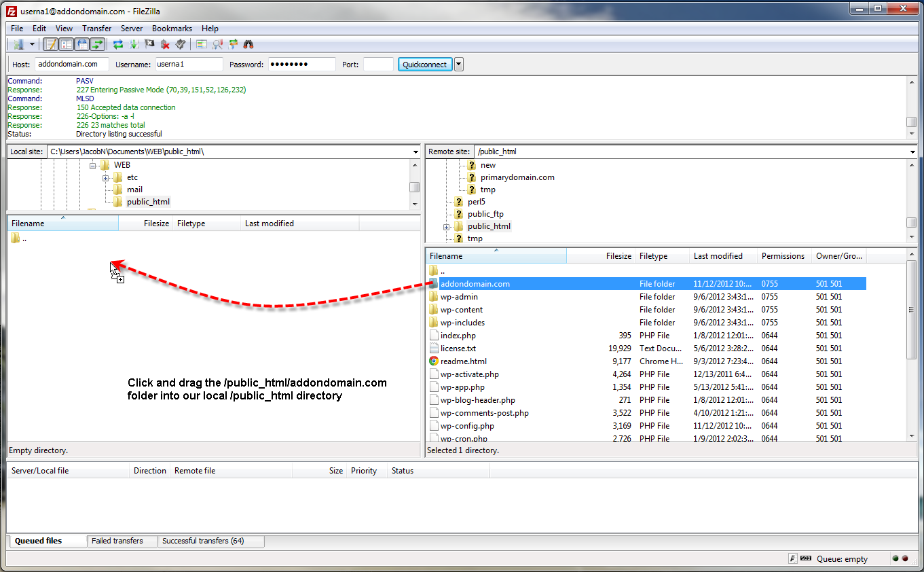
Task: Click the Port input field
Action: point(378,65)
